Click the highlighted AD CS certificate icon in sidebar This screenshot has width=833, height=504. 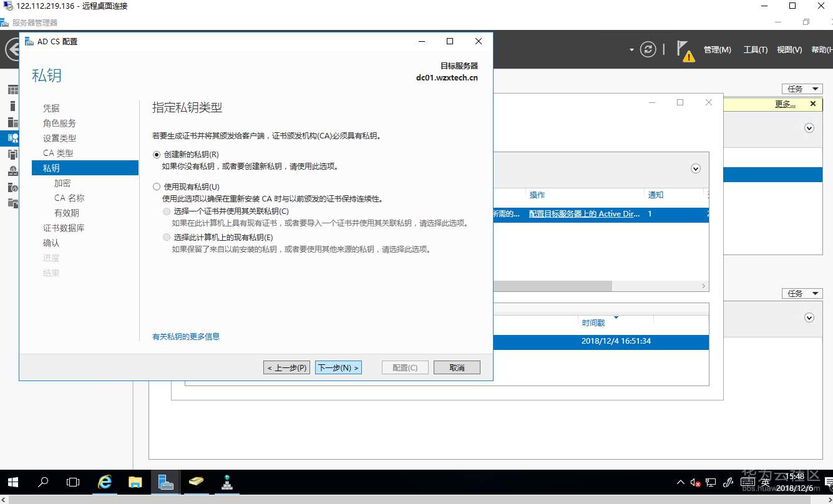tap(12, 138)
